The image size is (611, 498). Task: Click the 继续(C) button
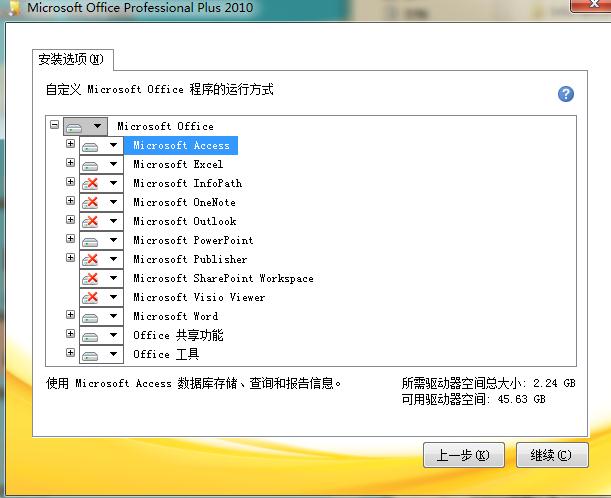click(x=552, y=455)
